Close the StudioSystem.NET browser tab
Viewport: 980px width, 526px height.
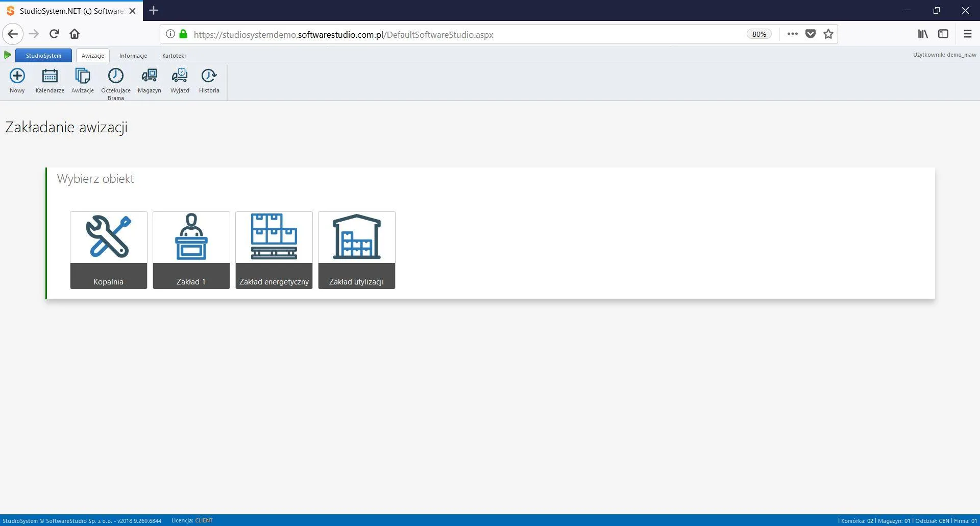(133, 11)
